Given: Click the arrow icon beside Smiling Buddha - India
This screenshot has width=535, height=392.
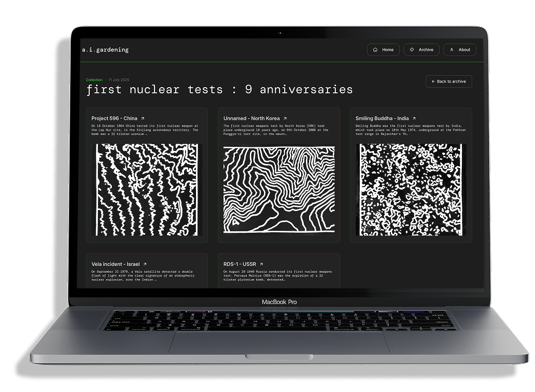Looking at the screenshot, I should click(x=414, y=119).
